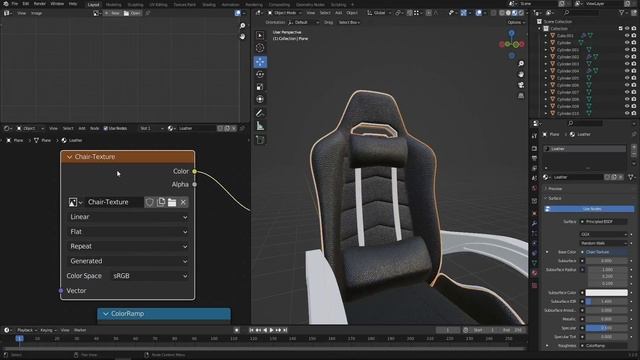Image resolution: width=640 pixels, height=360 pixels.
Task: Expand the Preview panel in material properties
Action: 554,189
